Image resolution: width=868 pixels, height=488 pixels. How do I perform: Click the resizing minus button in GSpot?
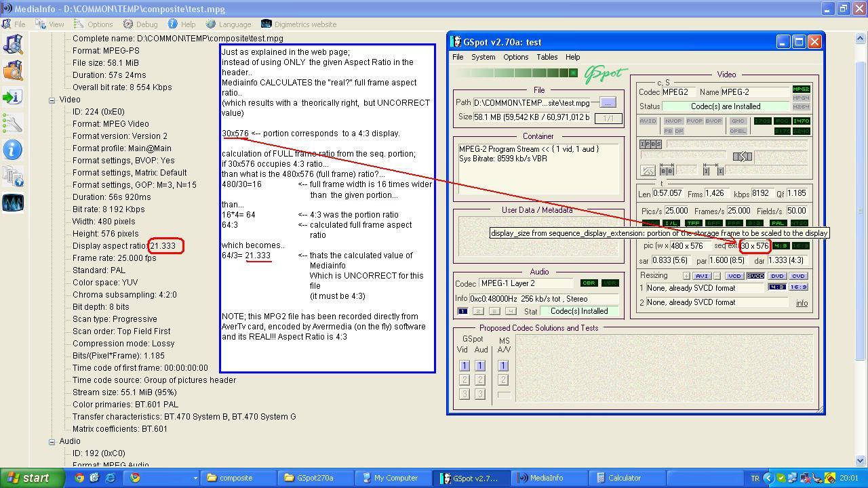(x=717, y=277)
